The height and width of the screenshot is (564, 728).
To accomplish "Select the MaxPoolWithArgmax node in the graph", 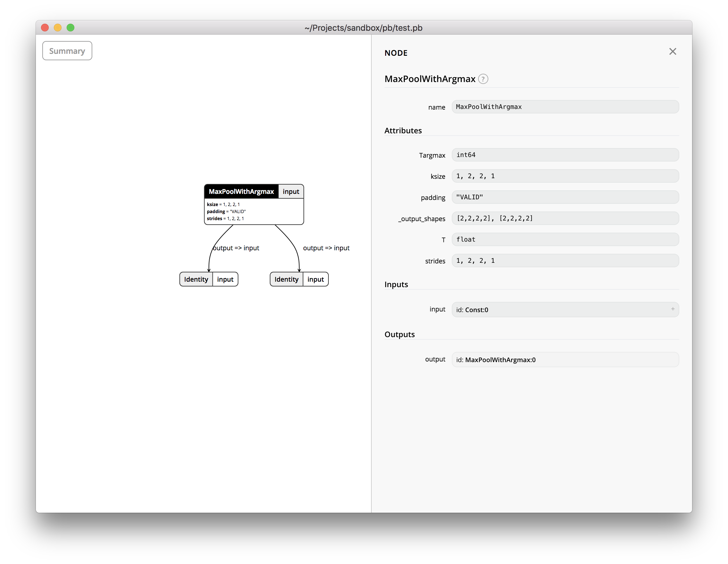I will point(241,191).
